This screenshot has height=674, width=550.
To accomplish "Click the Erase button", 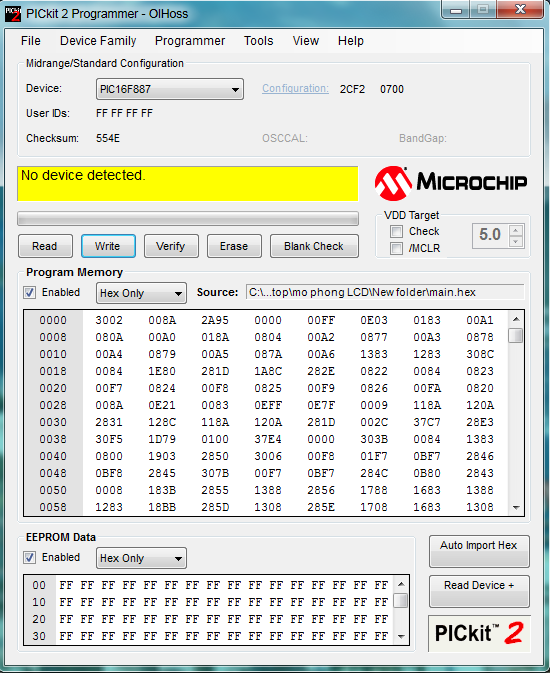I will click(x=234, y=246).
